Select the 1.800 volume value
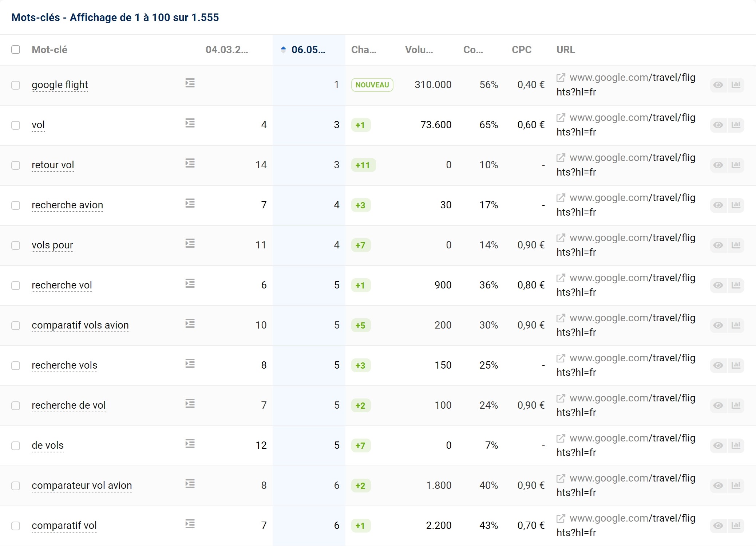Image resolution: width=756 pixels, height=546 pixels. pos(439,486)
